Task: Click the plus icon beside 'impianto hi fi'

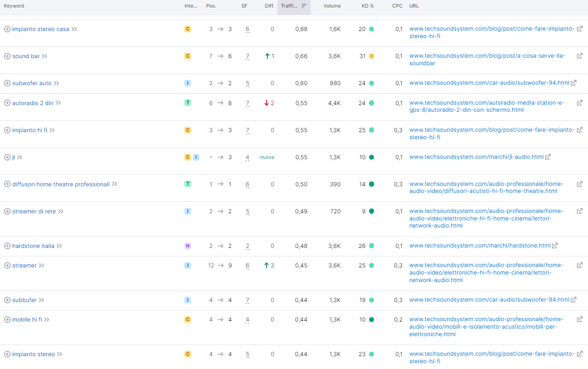Action: [7, 130]
